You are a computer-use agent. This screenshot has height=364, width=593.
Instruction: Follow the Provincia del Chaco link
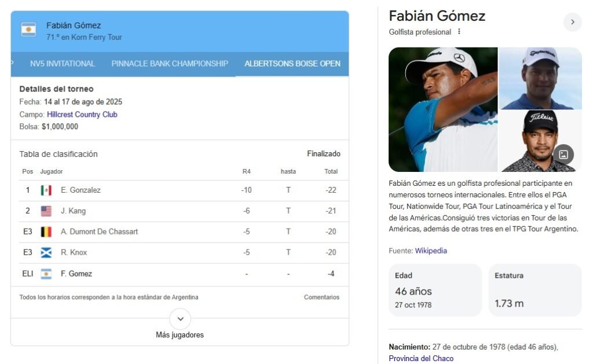(421, 359)
